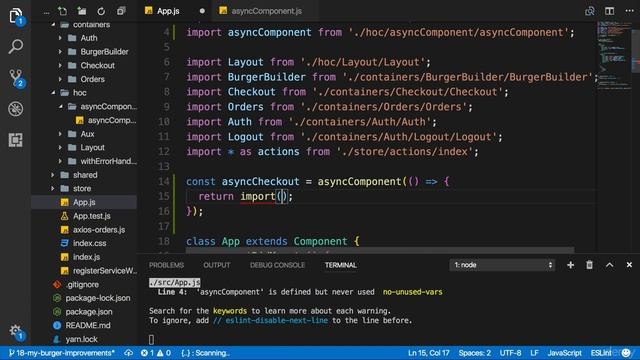Screen dimensions: 640x360
Task: Click the code minimap on the right
Action: click(x=614, y=55)
